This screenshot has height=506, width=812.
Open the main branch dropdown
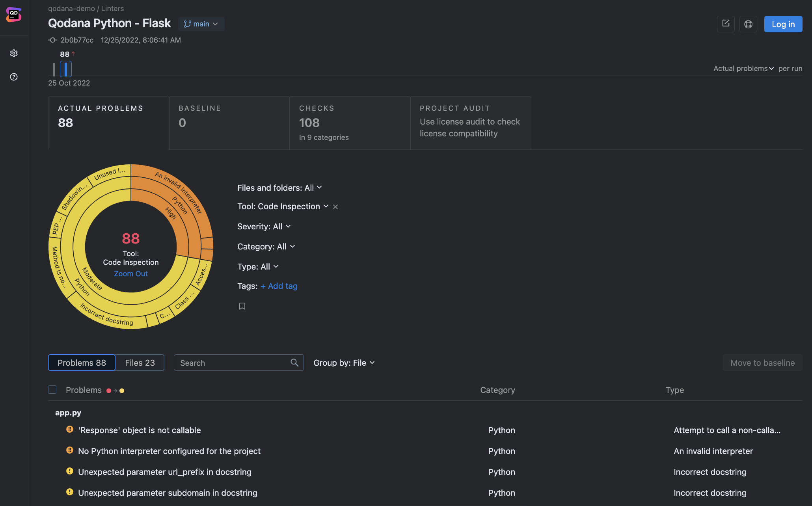201,24
